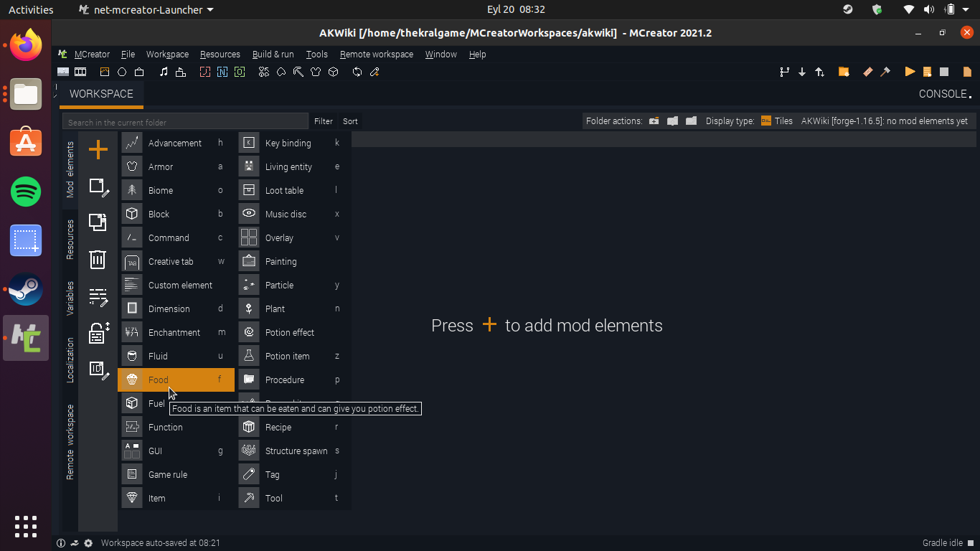Choose the Potion effect element

pyautogui.click(x=293, y=332)
